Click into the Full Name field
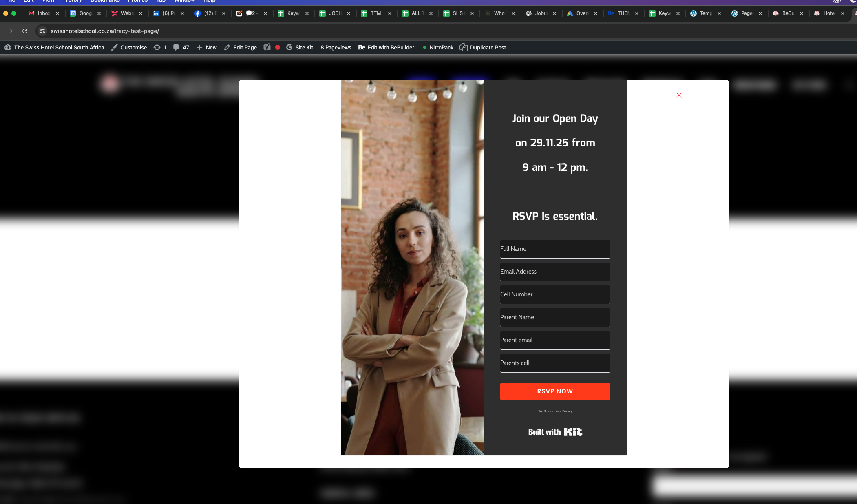The width and height of the screenshot is (857, 504). (555, 249)
